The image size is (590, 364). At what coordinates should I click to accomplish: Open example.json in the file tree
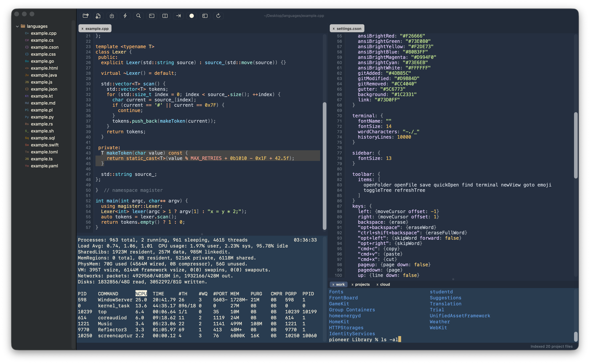point(44,89)
